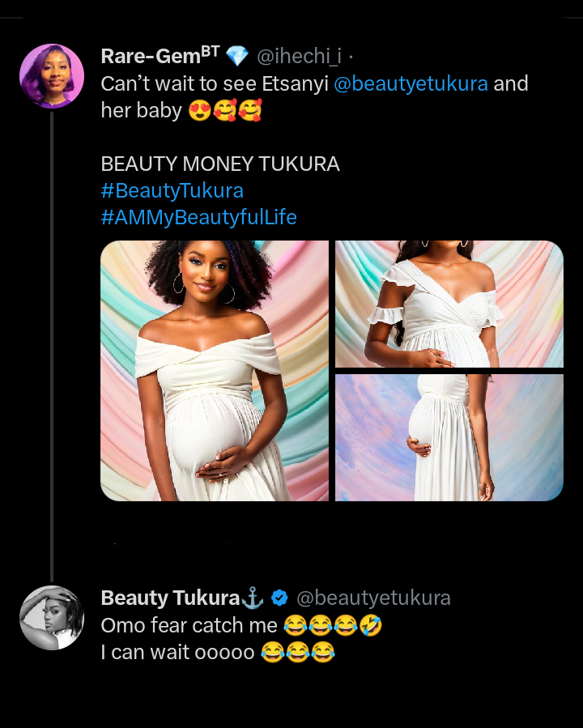Visit the grey @beautyetukura handle on the reply
This screenshot has width=583, height=728.
pyautogui.click(x=373, y=598)
